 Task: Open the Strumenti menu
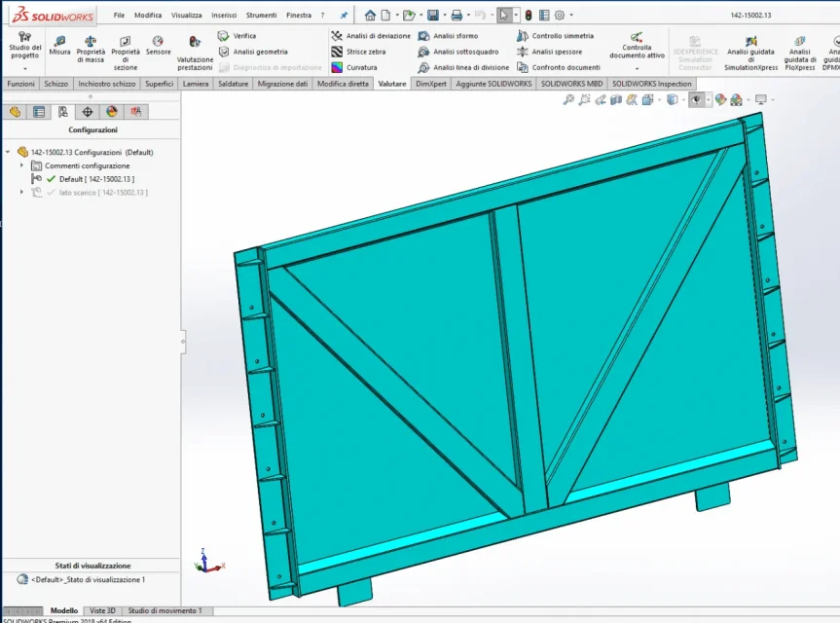(x=262, y=15)
